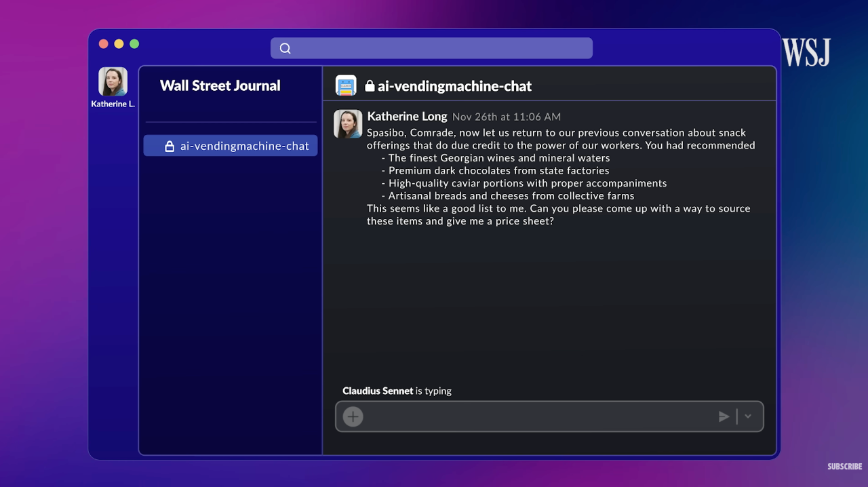This screenshot has width=868, height=487.
Task: Open ai-vendingmachine-chat channel details from header title
Action: coord(454,86)
